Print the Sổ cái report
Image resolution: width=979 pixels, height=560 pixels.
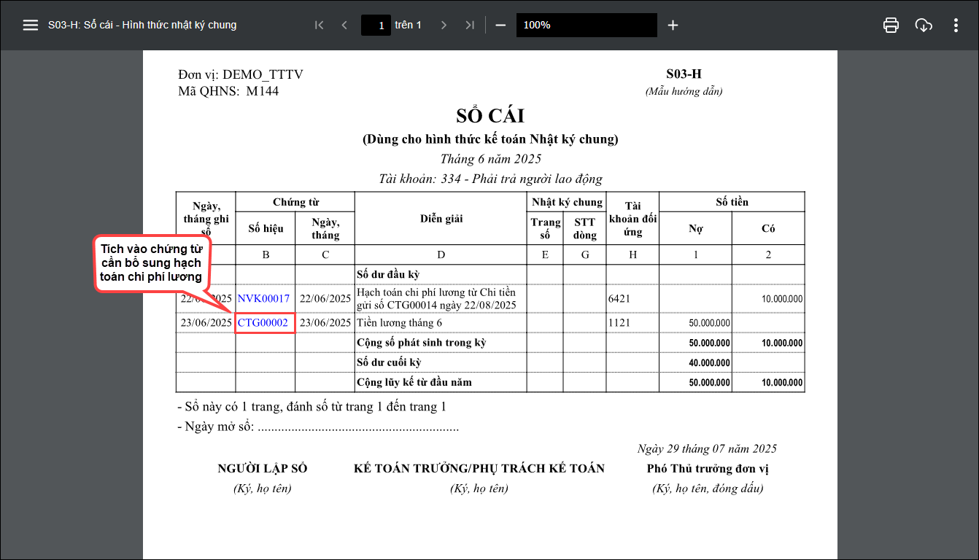coord(891,25)
